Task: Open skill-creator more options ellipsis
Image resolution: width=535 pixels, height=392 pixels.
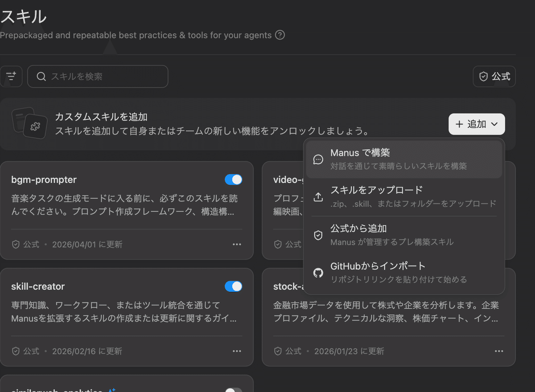Action: pyautogui.click(x=237, y=351)
